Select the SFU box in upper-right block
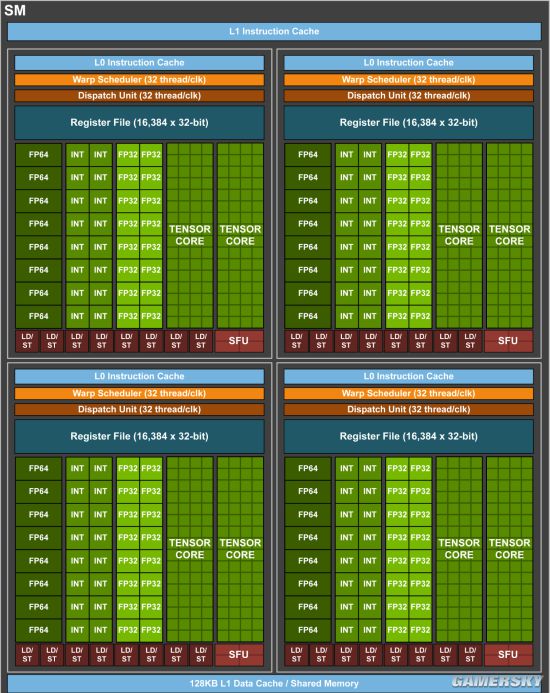550x693 pixels. (508, 341)
